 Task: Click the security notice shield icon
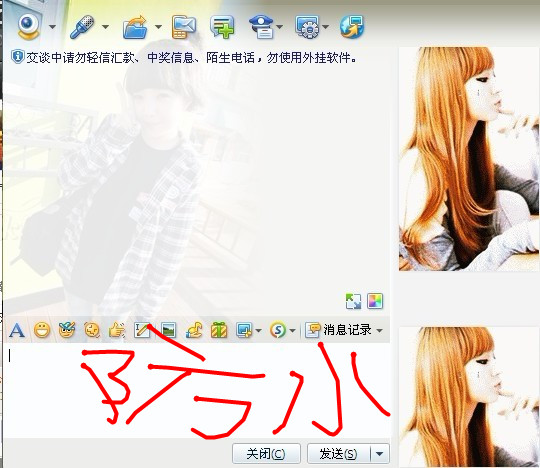coord(17,57)
